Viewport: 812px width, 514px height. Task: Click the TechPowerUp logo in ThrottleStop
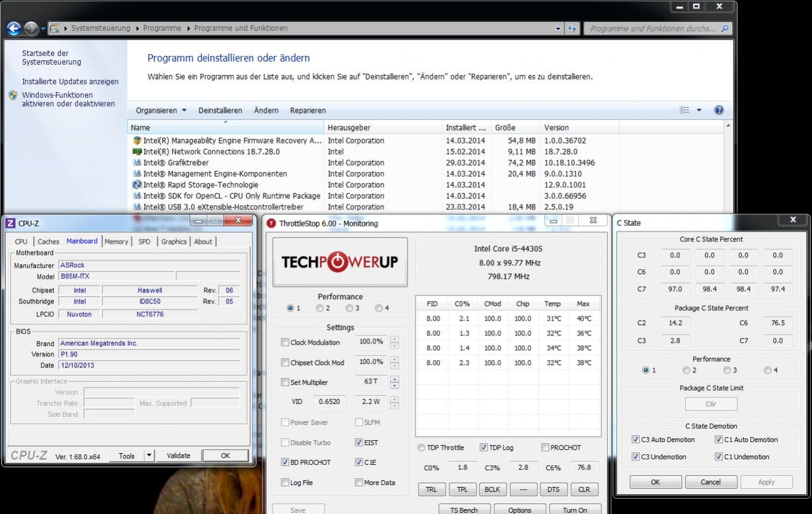[340, 262]
